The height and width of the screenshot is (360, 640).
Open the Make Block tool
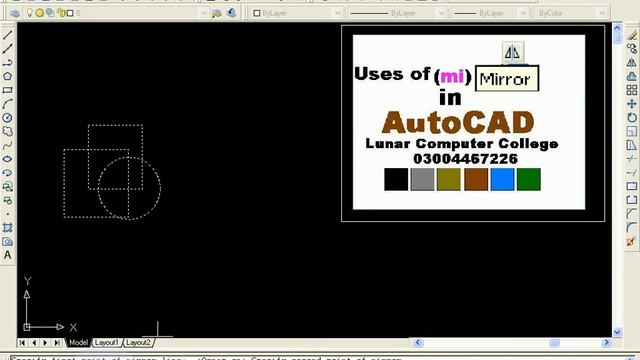[x=7, y=200]
